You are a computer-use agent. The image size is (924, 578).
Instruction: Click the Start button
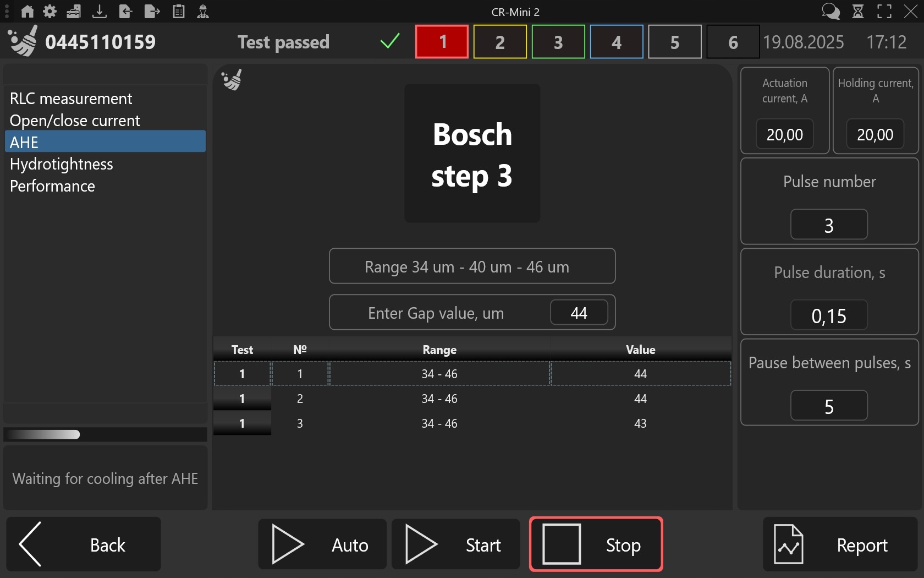coord(455,544)
